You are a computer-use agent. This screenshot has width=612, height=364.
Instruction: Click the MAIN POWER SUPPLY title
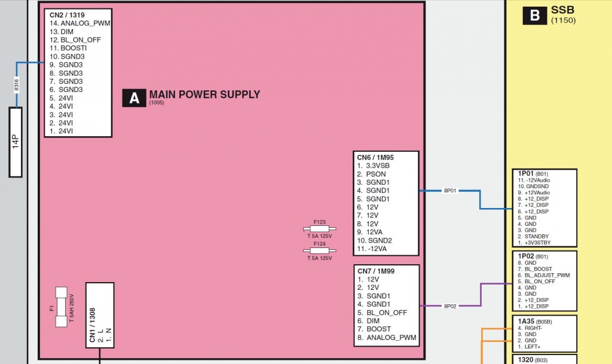204,94
